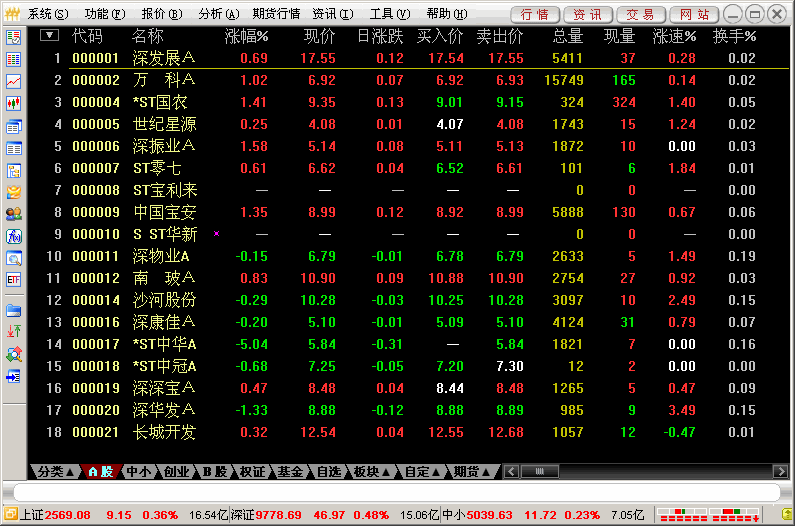Open the two-people users icon in sidebar
This screenshot has width=795, height=526.
14,214
